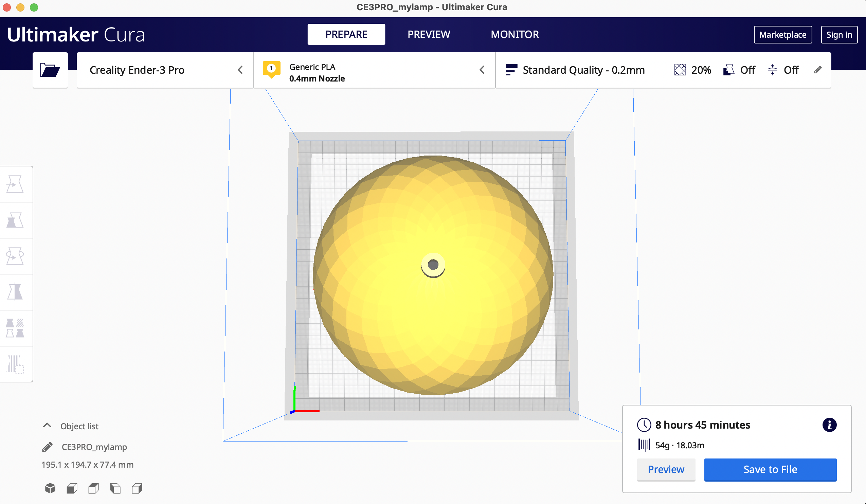This screenshot has width=866, height=504.
Task: Switch to front view cube icon
Action: click(x=72, y=488)
